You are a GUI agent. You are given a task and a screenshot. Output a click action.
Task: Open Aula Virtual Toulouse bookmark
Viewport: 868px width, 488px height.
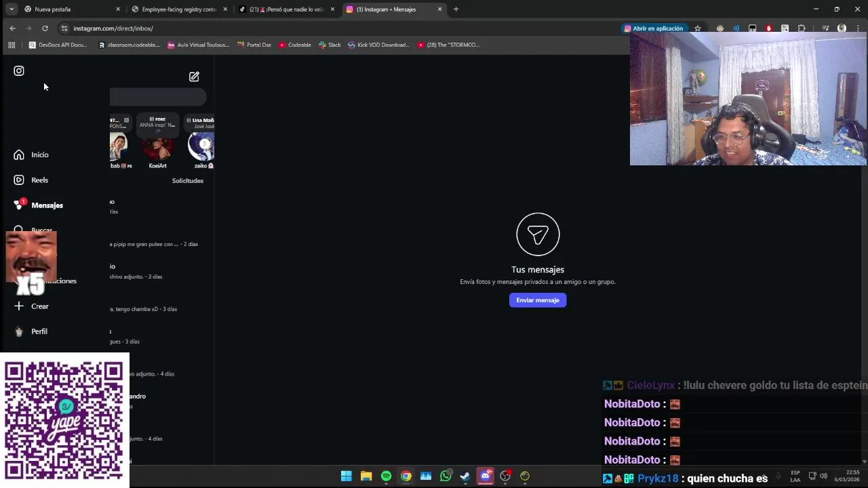tap(199, 45)
